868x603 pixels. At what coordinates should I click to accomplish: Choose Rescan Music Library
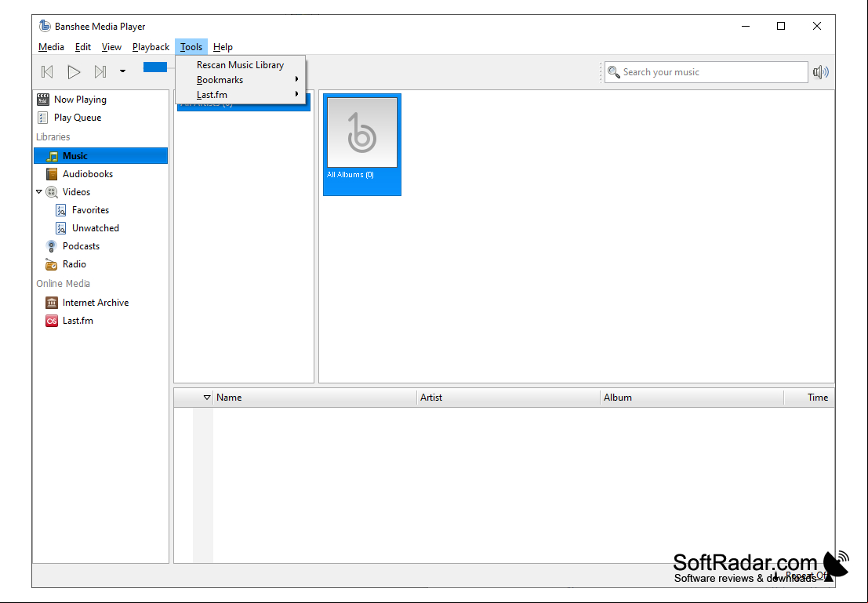coord(240,65)
